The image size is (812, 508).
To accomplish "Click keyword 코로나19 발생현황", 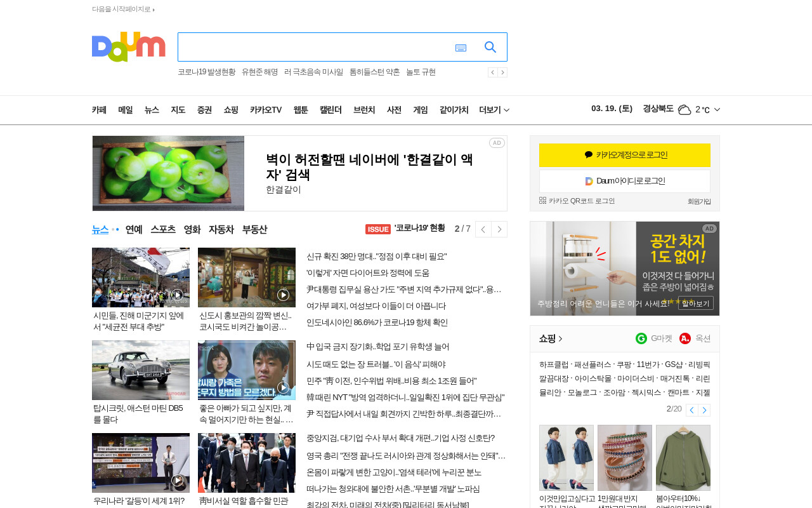I will click(x=206, y=72).
